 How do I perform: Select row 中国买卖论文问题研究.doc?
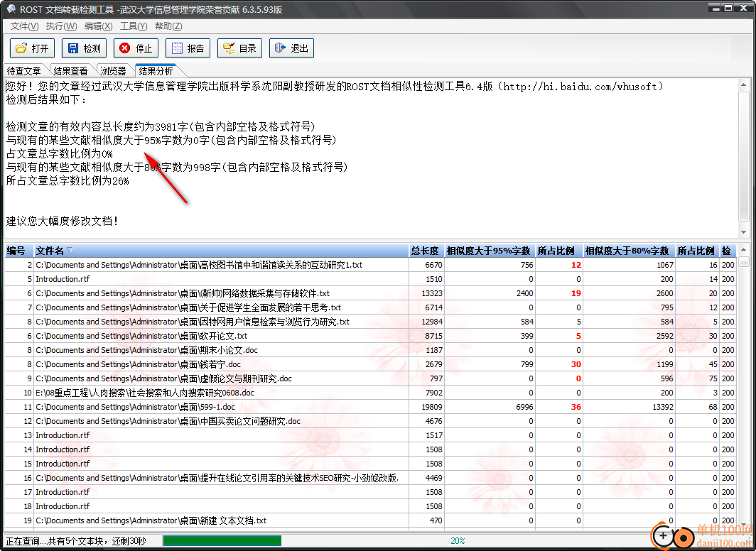pyautogui.click(x=369, y=421)
